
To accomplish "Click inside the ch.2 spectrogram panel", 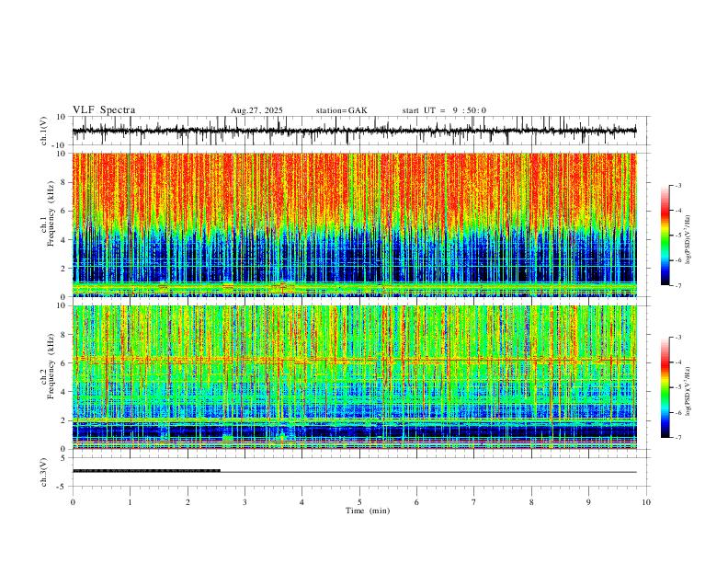I will click(354, 377).
